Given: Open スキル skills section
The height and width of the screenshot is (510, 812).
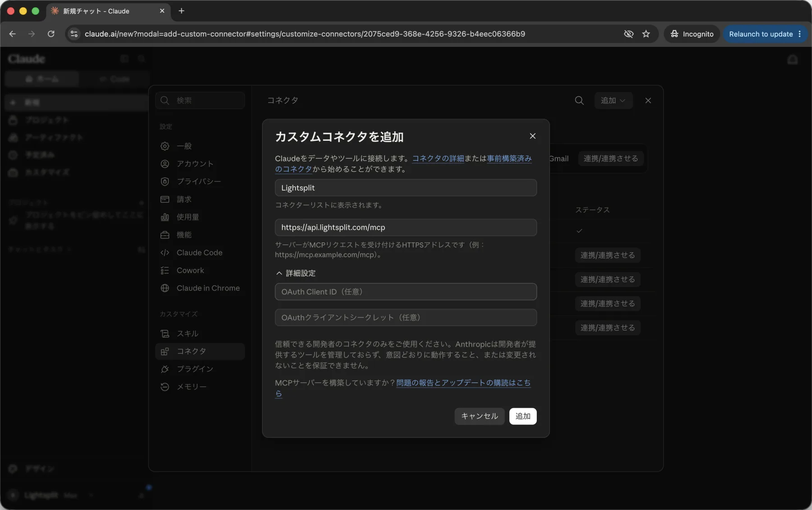Looking at the screenshot, I should point(200,334).
